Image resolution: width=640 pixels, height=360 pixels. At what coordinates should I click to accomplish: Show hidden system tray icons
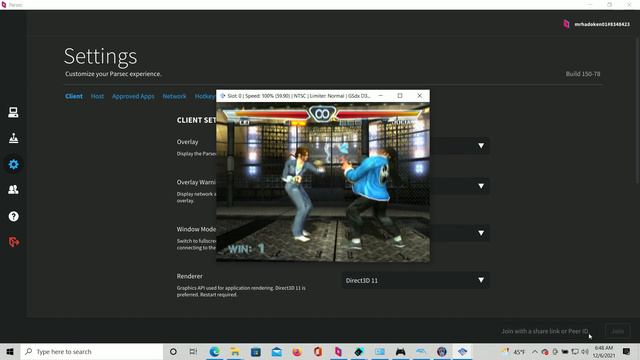(x=535, y=351)
